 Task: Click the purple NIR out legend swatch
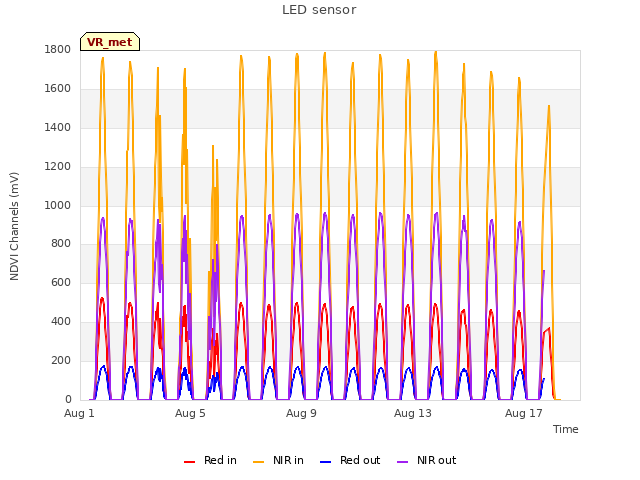point(402,462)
